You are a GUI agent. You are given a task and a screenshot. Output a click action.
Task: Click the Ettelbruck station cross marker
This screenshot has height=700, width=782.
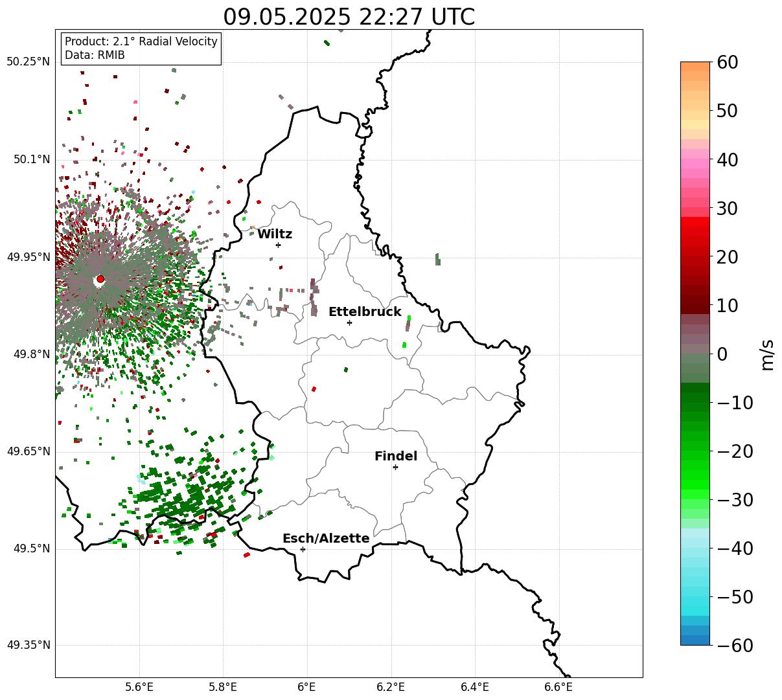349,322
